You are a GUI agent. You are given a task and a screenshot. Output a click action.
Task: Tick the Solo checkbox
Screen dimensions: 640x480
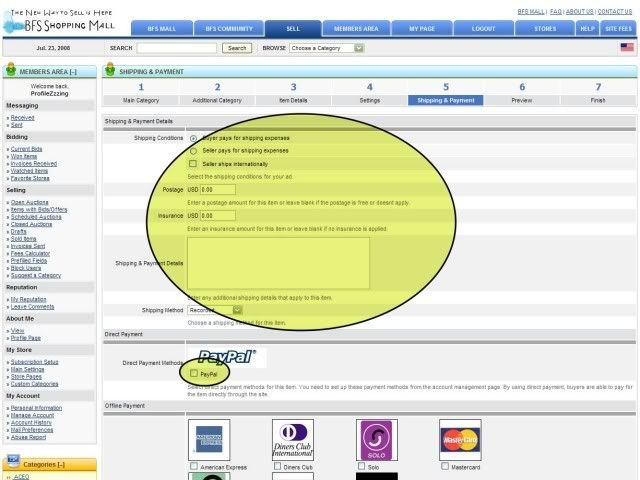pyautogui.click(x=361, y=466)
